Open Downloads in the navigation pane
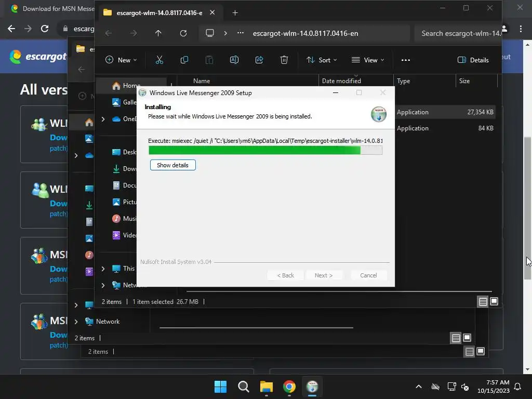The height and width of the screenshot is (399, 532). [124, 169]
